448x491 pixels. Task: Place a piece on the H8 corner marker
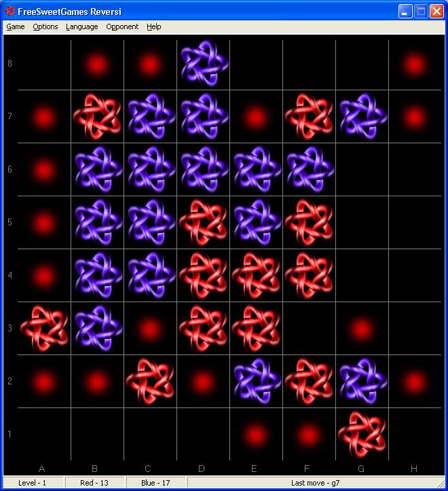click(414, 65)
